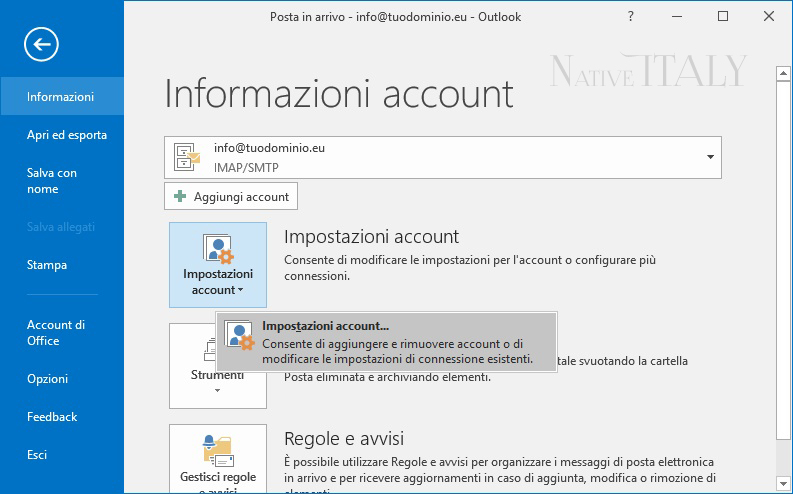Click the mailbox icon beside info@tuodominio.eu
Viewport: 793px width, 494px height.
[x=187, y=157]
